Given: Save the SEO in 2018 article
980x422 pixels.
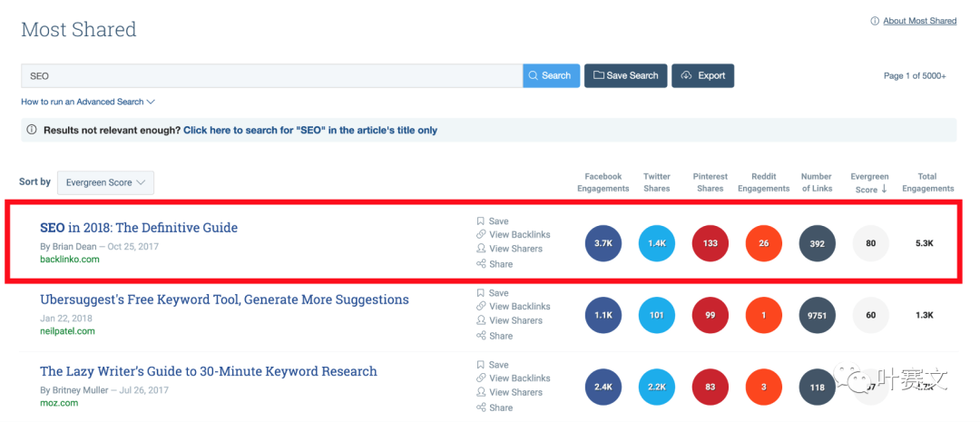Looking at the screenshot, I should (493, 221).
